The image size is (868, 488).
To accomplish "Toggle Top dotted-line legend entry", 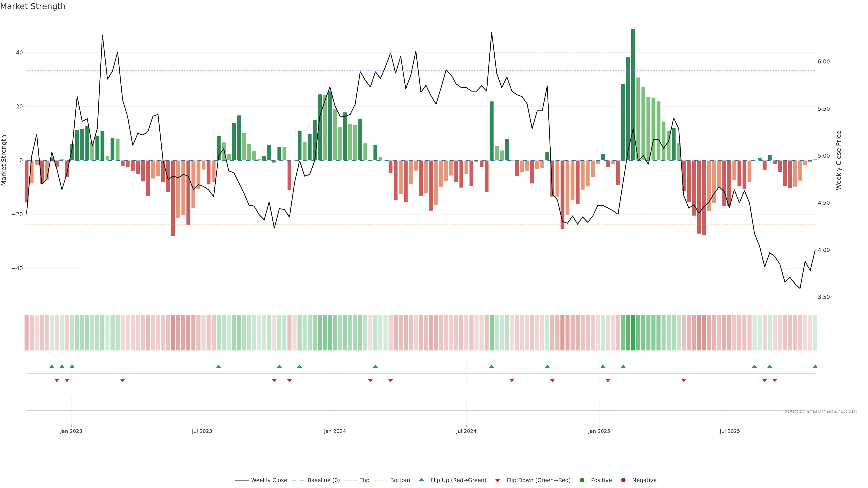I will [364, 480].
